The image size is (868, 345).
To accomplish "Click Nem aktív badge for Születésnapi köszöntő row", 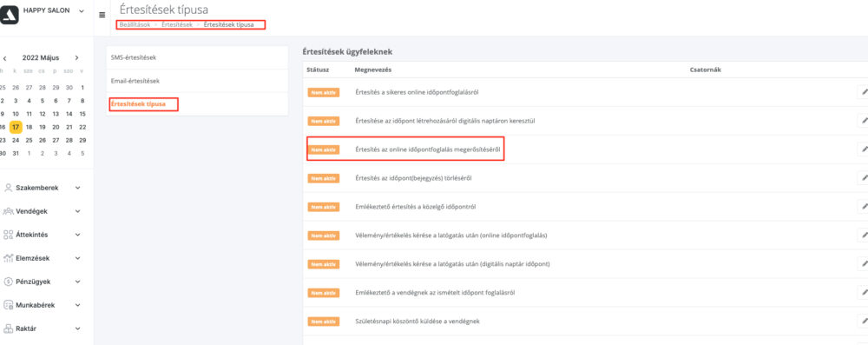I will [323, 322].
